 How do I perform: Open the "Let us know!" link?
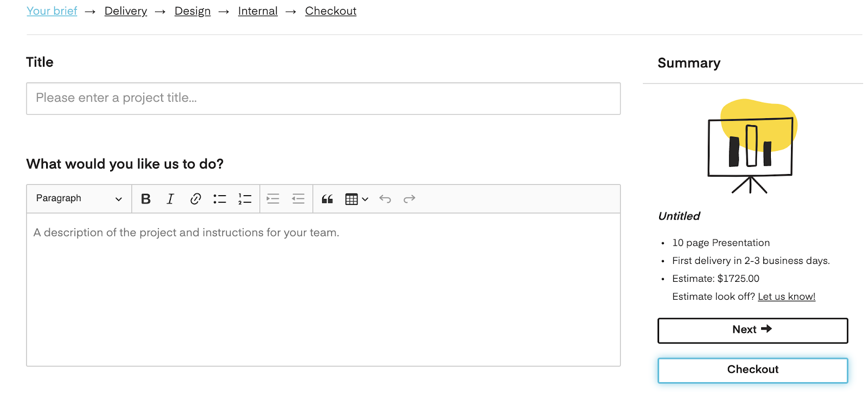pos(787,296)
